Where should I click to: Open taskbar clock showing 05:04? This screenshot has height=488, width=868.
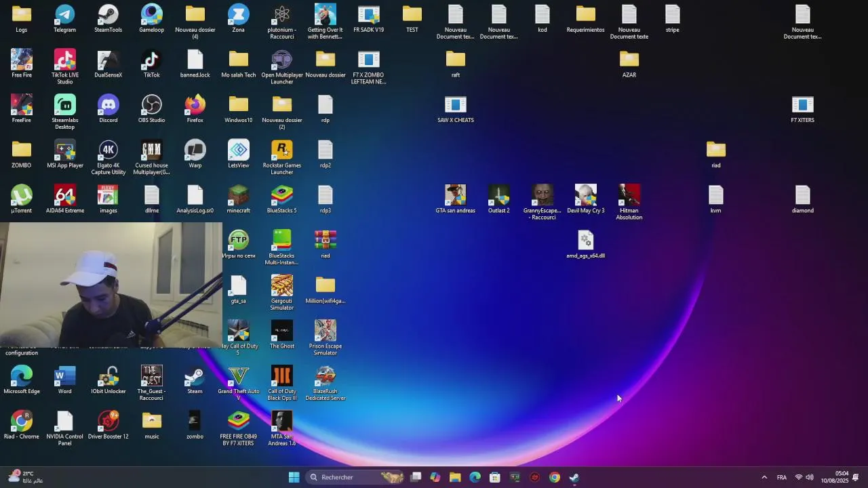(835, 477)
